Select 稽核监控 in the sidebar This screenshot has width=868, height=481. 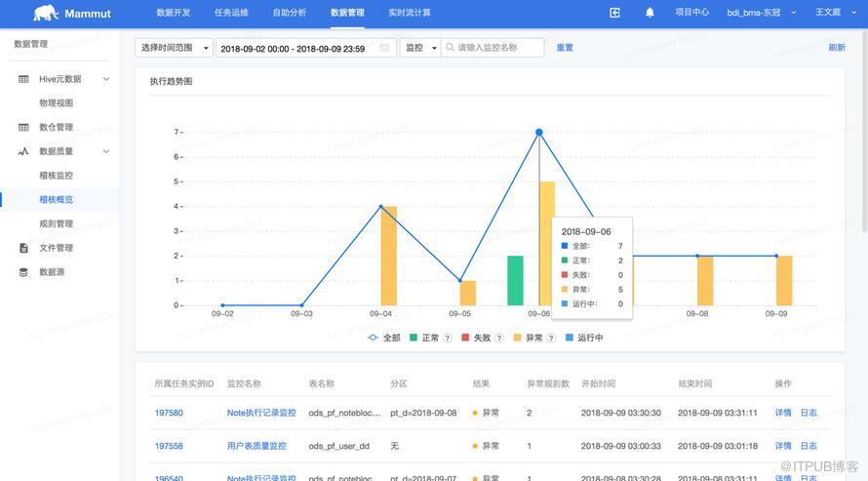(x=56, y=176)
